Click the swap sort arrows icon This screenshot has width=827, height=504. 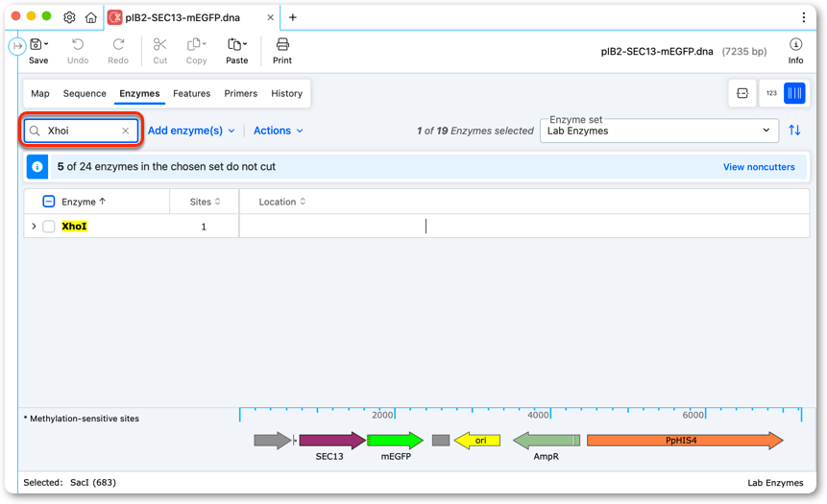click(794, 131)
